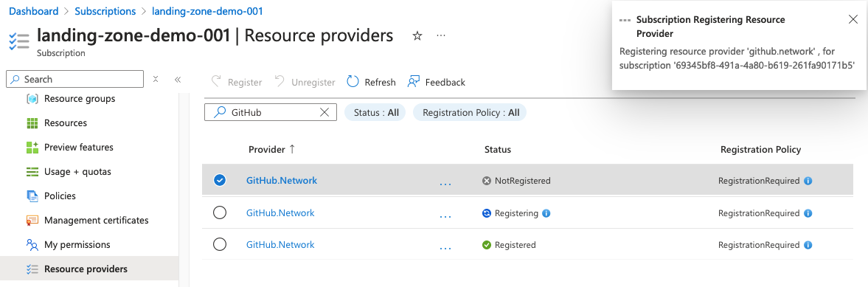The height and width of the screenshot is (287, 868).
Task: Click the Registering status text
Action: 516,213
